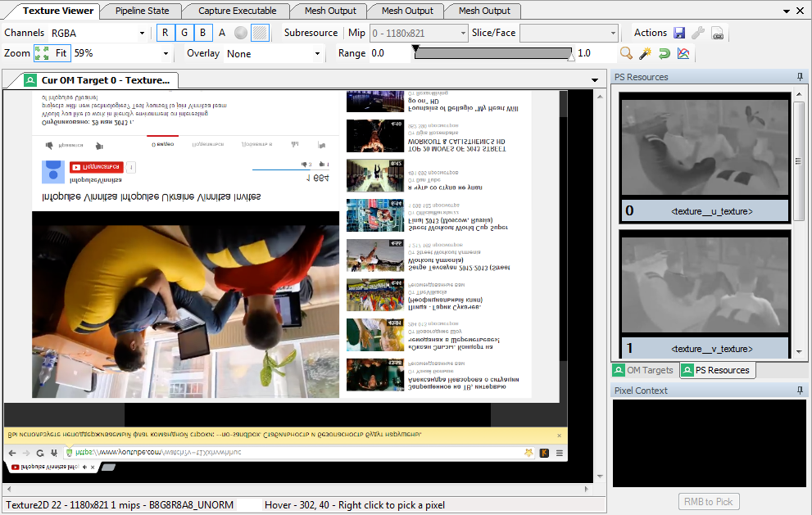
Task: Pin the Pixel Context panel
Action: coord(800,391)
